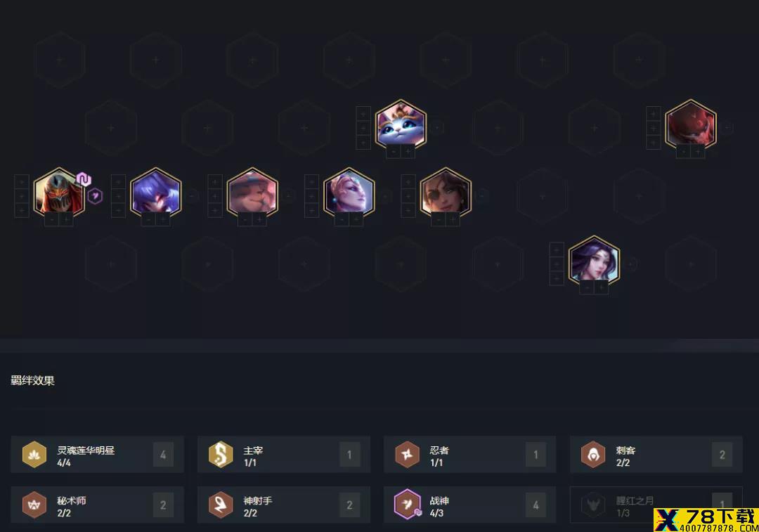Add champion to first empty top-row hex
The height and width of the screenshot is (532, 759).
tap(60, 60)
